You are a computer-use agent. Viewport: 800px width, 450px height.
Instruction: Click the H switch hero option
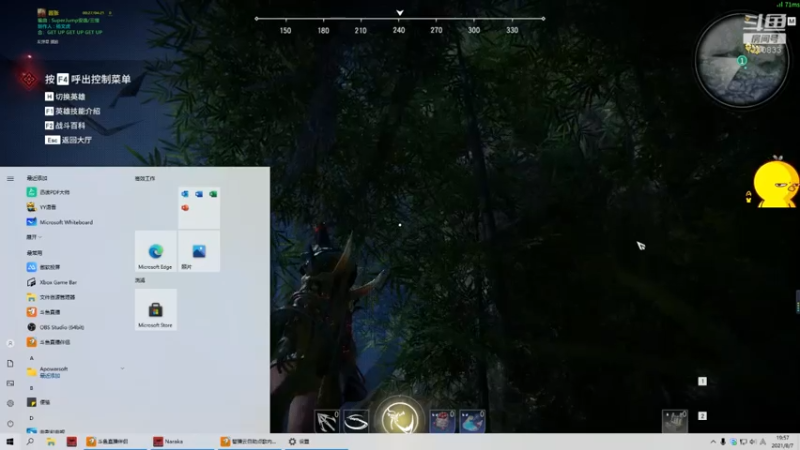click(65, 96)
